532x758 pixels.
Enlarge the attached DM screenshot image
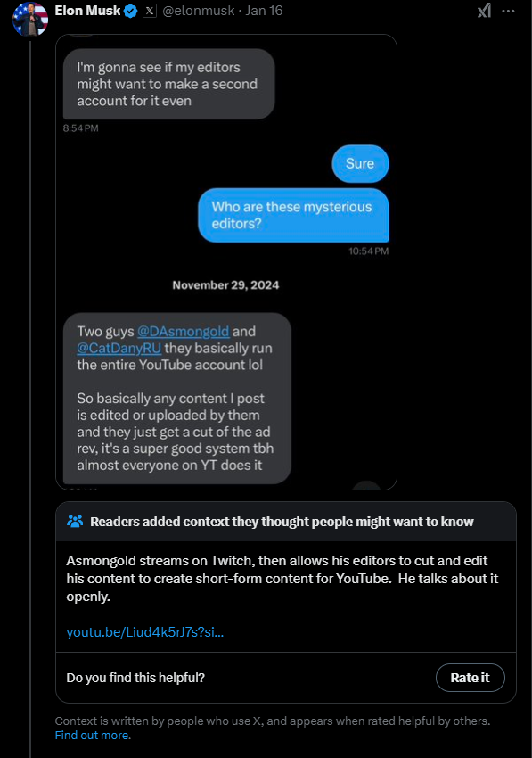click(225, 262)
